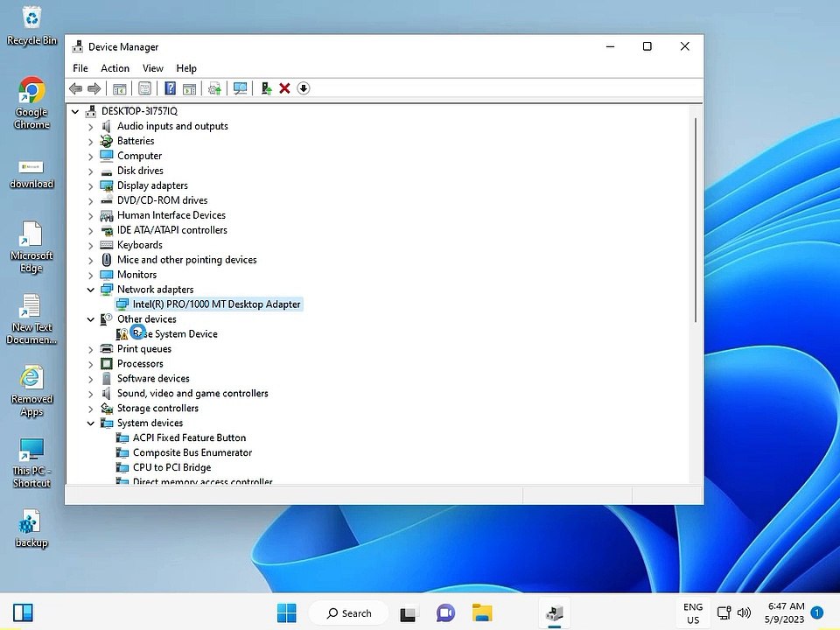Click the taskbar Search box
The height and width of the screenshot is (630, 840).
tap(349, 612)
